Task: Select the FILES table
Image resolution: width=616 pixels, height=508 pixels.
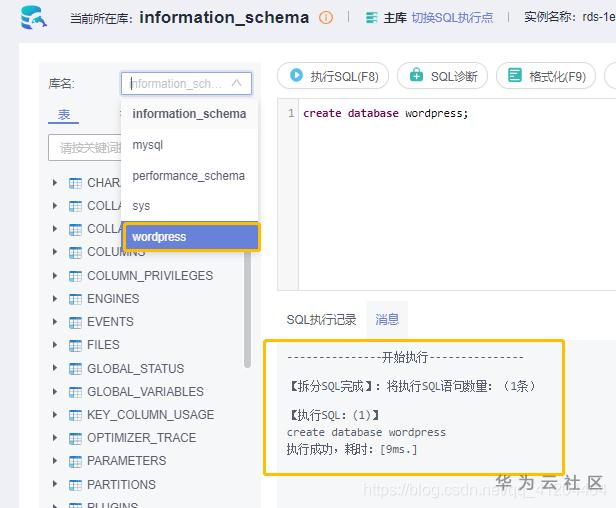Action: (x=103, y=345)
